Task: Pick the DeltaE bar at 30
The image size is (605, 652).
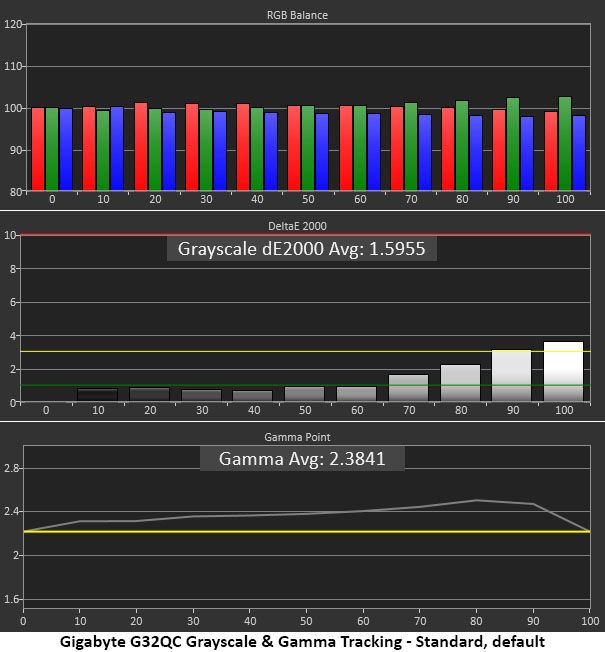Action: 202,395
